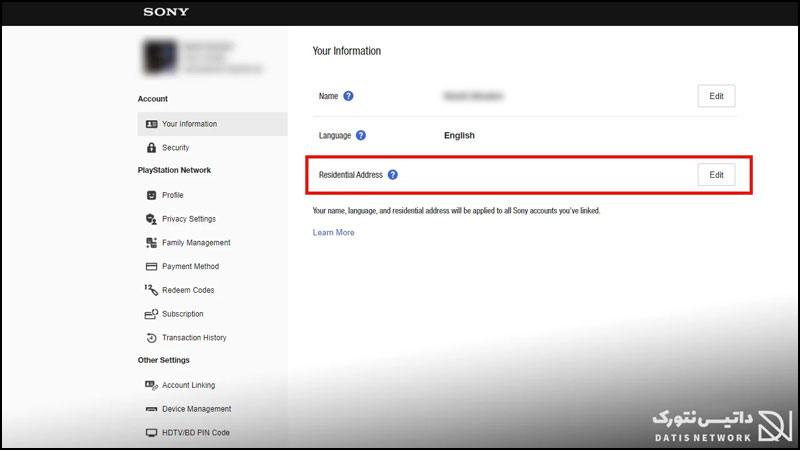Edit the Residential Address

pyautogui.click(x=716, y=175)
